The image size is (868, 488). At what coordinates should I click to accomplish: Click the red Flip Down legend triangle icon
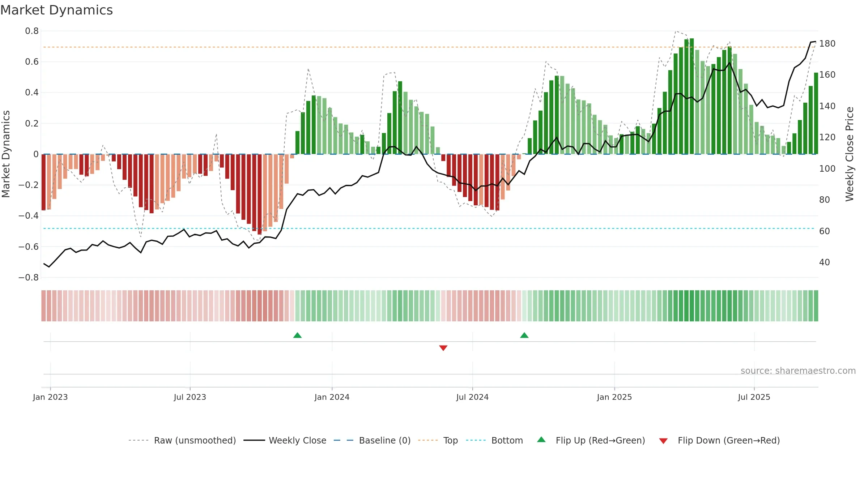click(x=663, y=441)
